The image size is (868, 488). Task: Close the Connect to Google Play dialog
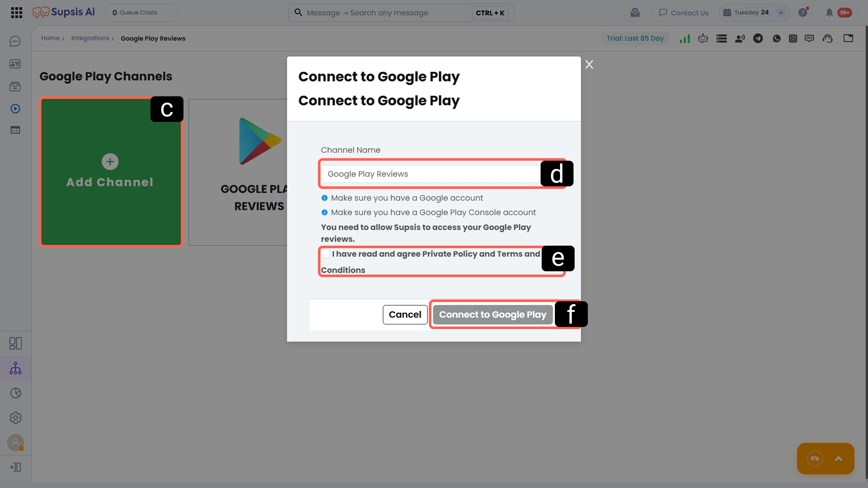pyautogui.click(x=589, y=64)
